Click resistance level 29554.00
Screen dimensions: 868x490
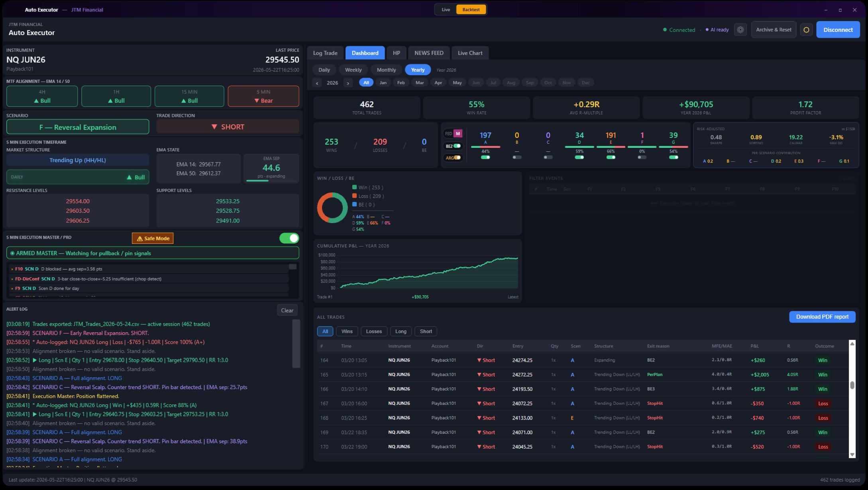[78, 201]
